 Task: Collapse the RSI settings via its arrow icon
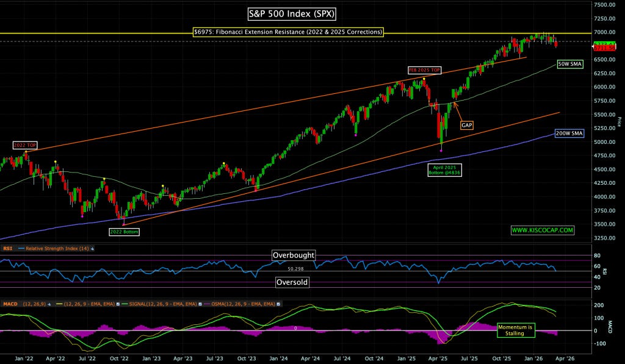[92, 248]
